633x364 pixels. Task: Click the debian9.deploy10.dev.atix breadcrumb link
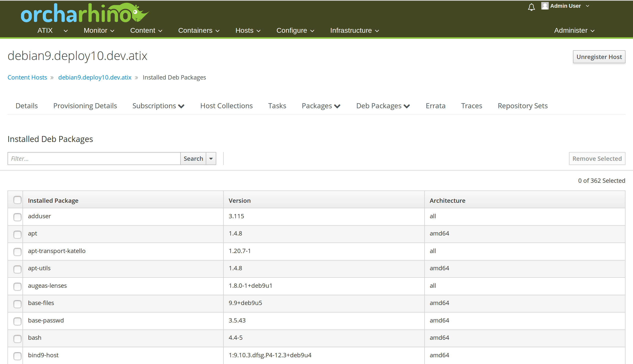95,77
